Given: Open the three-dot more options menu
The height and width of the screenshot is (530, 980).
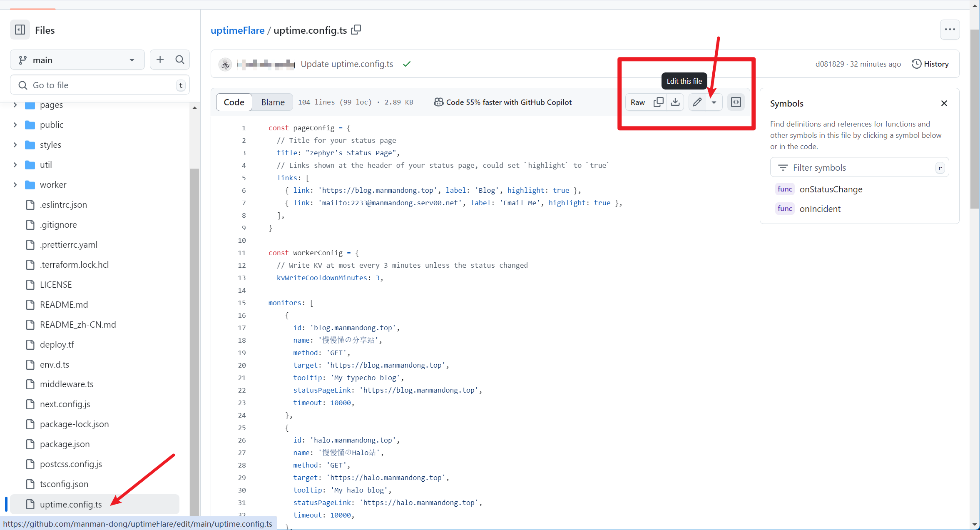Looking at the screenshot, I should pos(950,30).
